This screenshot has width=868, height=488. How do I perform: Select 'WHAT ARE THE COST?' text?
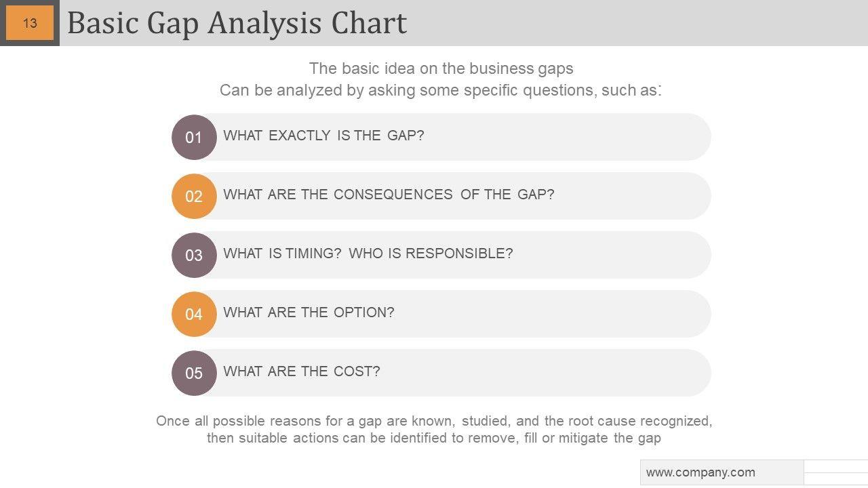(302, 371)
